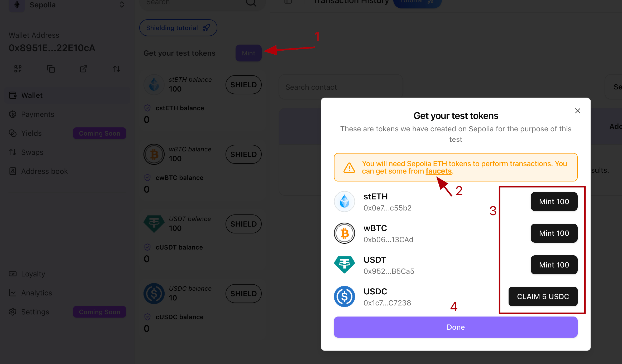Click the swap arrows icon under wallet address
The image size is (622, 364).
click(117, 69)
